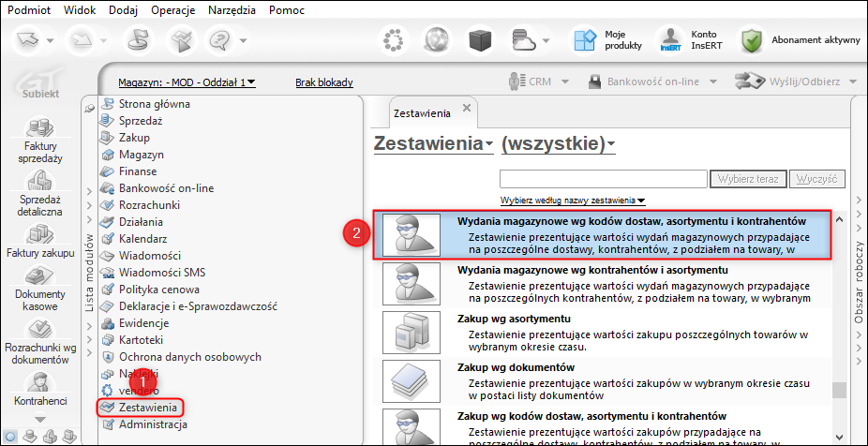Click the back navigation arrow icon
Screen dimensions: 868x446
28,40
